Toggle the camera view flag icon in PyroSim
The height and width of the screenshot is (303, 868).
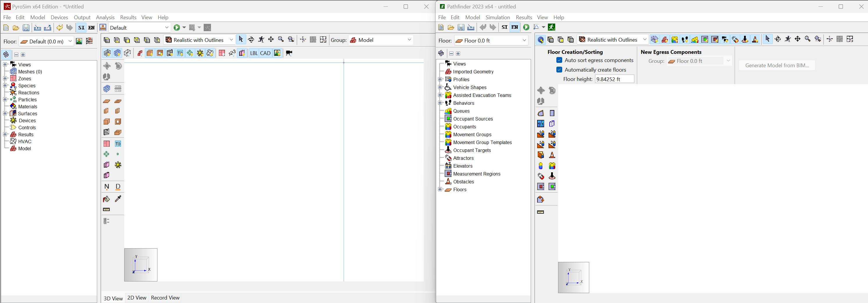289,53
